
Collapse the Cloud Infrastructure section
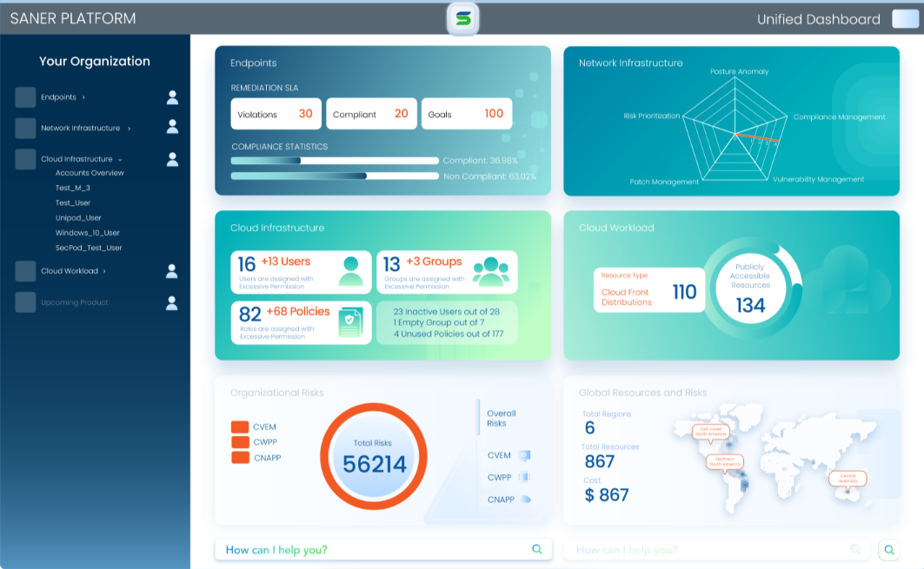pos(120,160)
